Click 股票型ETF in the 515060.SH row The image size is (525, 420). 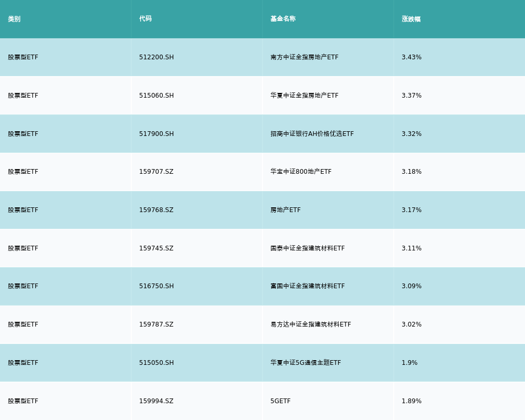click(x=23, y=96)
